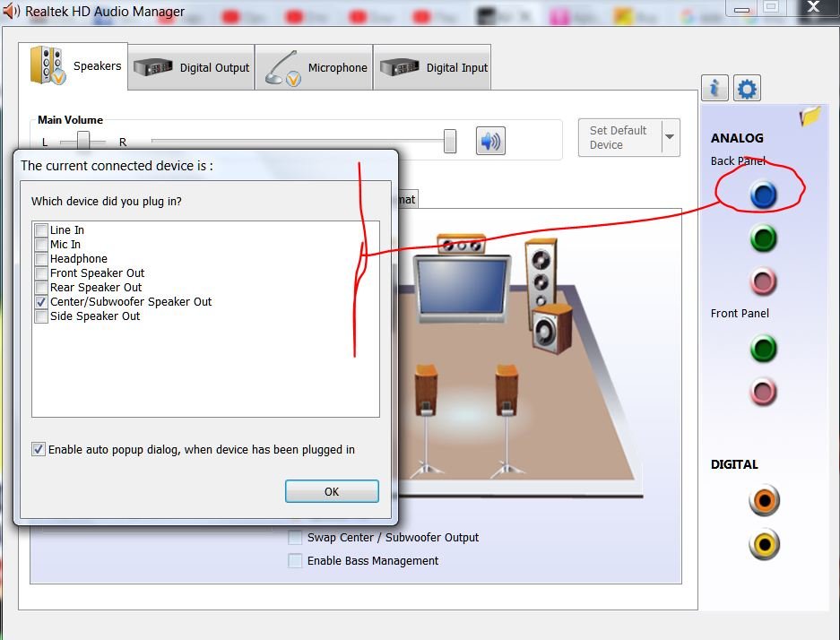Open settings with the gear icon

747,88
